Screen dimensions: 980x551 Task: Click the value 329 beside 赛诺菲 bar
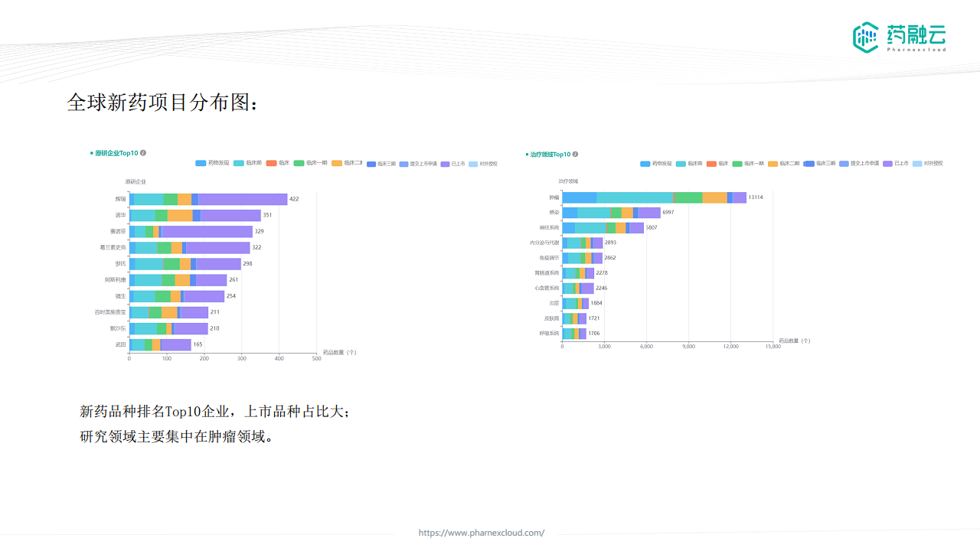click(x=259, y=231)
